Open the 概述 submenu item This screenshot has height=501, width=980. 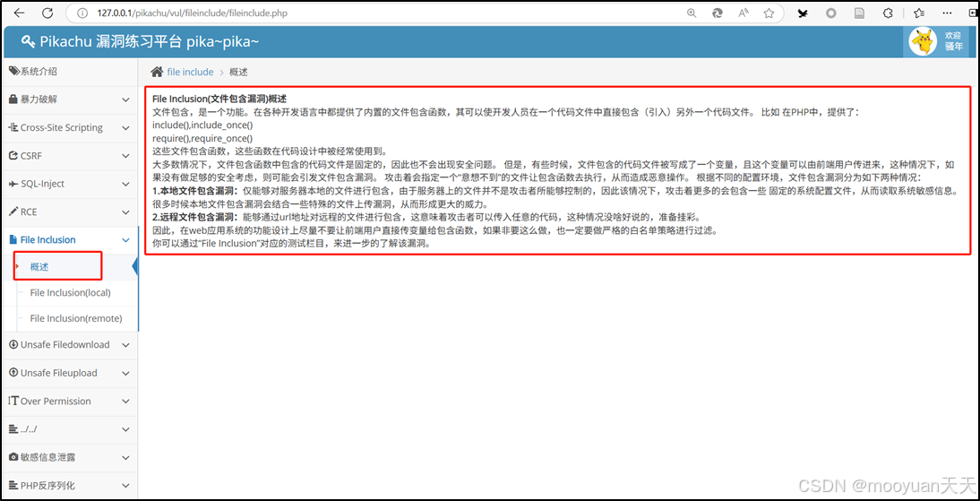point(39,267)
